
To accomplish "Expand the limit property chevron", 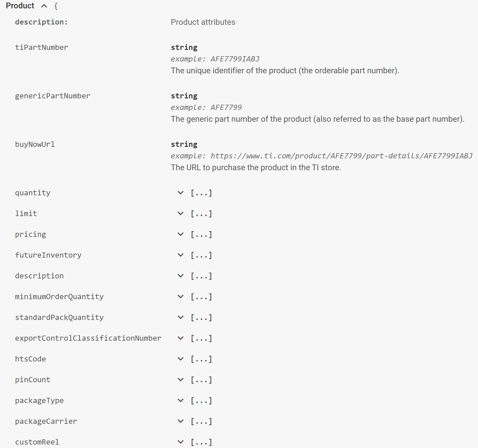I will click(x=181, y=213).
